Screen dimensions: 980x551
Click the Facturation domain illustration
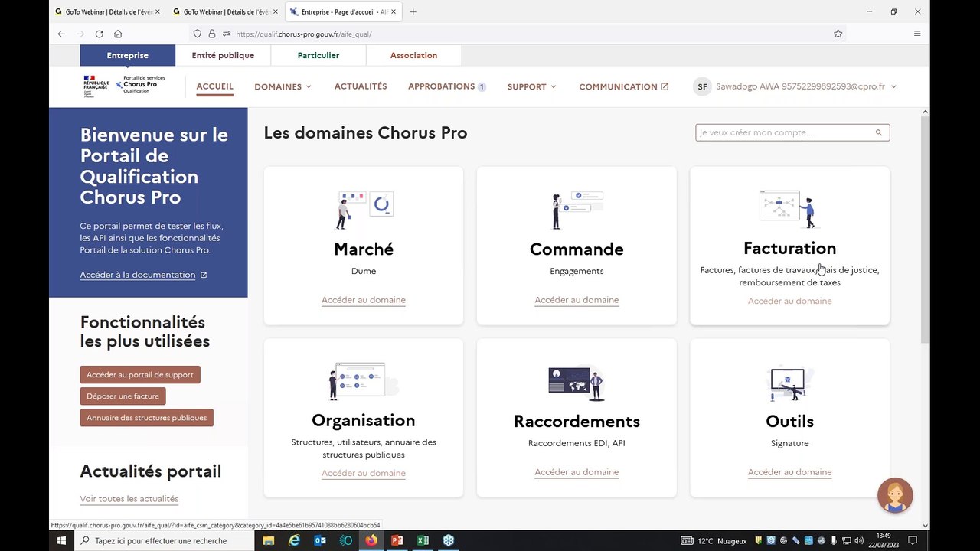coord(789,209)
